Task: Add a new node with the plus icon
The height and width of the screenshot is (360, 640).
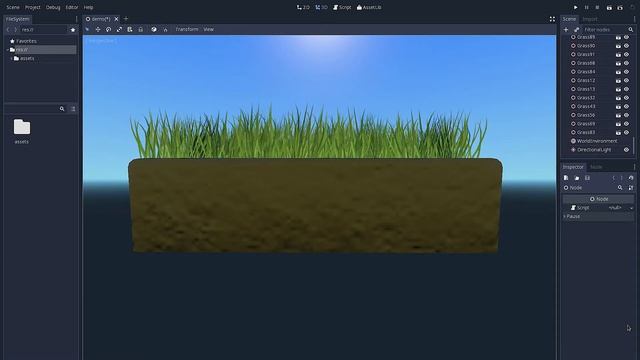Action: (x=566, y=29)
